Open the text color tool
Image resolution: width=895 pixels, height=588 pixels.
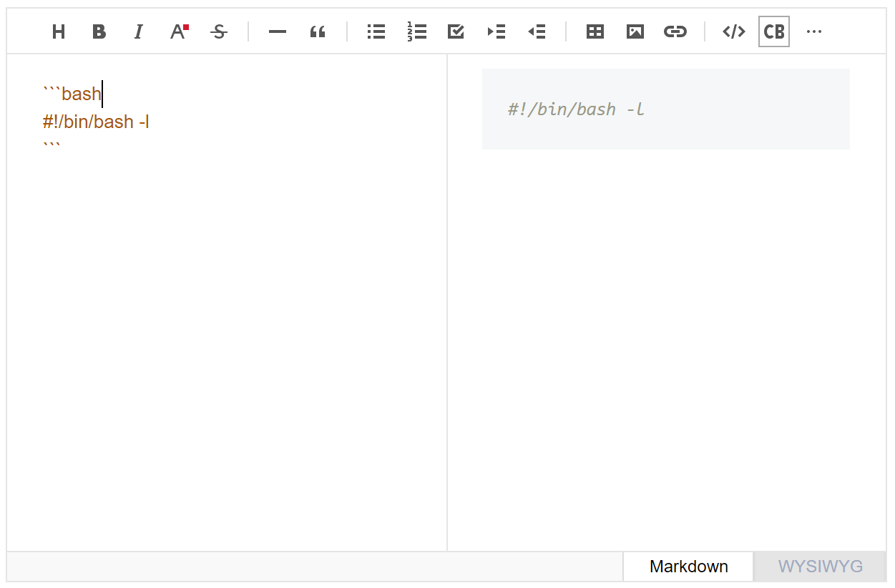tap(179, 31)
